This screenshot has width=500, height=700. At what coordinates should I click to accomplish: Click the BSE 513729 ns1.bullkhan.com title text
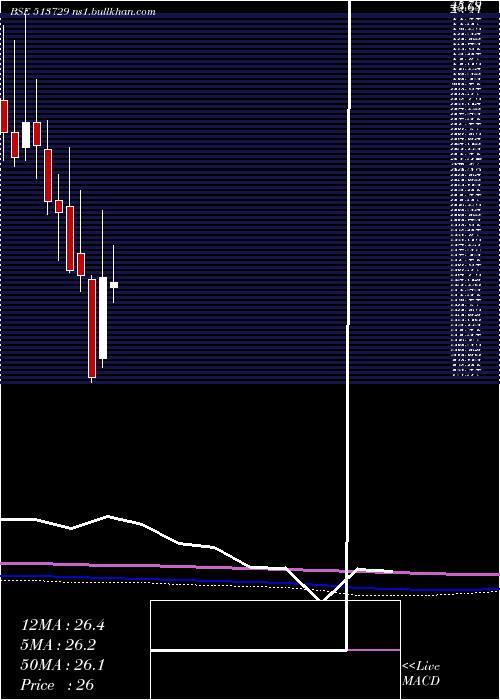click(83, 12)
